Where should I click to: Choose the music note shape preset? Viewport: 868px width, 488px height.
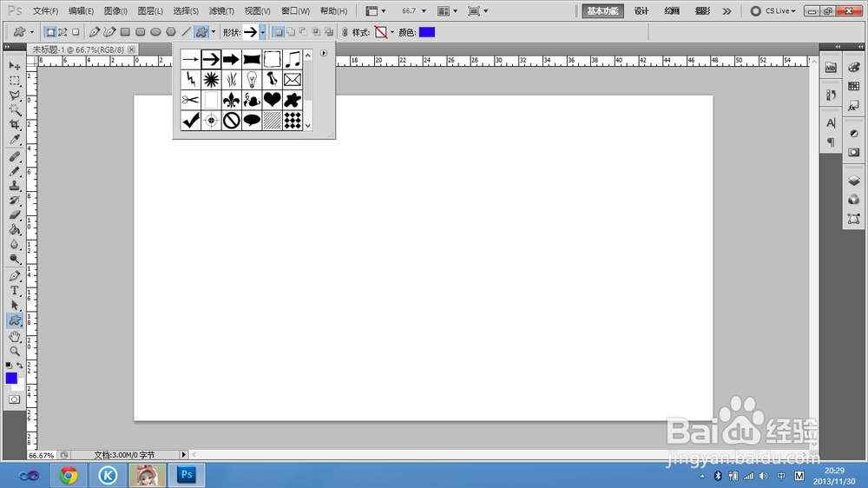tap(293, 59)
